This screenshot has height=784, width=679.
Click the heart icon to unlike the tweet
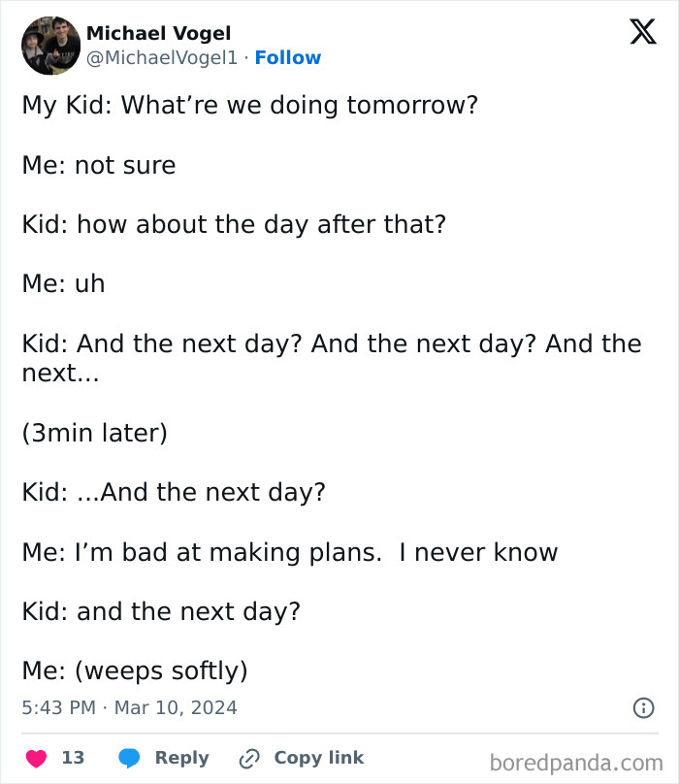(36, 757)
